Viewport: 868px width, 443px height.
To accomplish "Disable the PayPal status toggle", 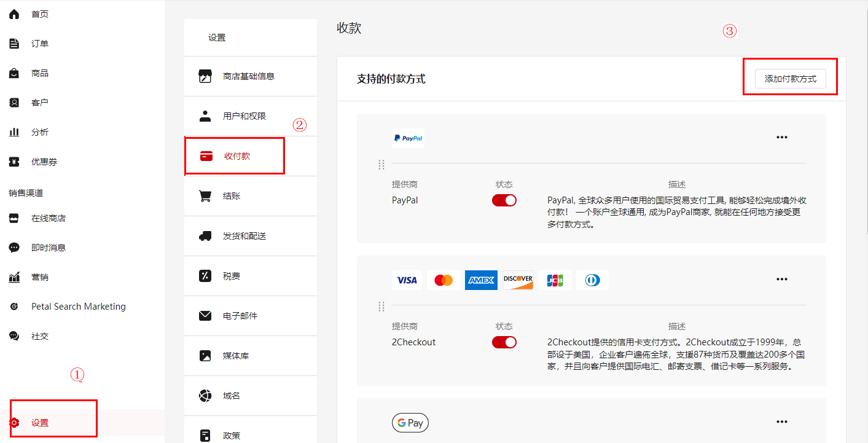I will point(504,200).
